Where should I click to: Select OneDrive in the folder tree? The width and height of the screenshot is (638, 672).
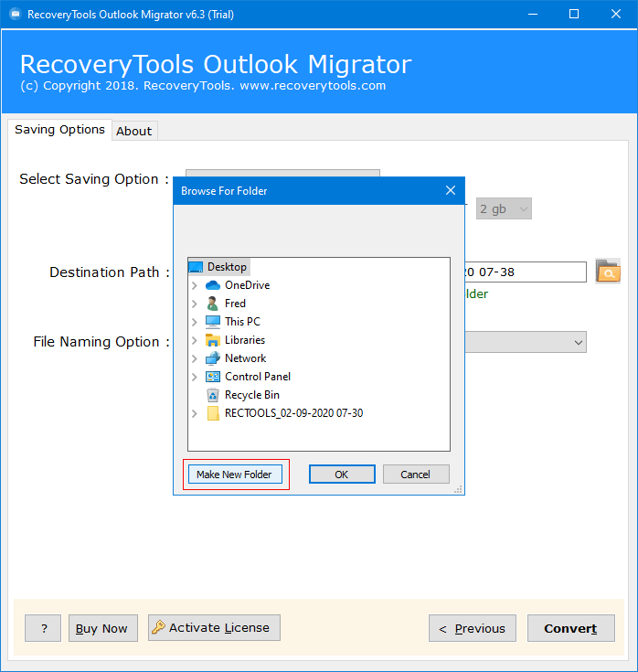(x=247, y=285)
